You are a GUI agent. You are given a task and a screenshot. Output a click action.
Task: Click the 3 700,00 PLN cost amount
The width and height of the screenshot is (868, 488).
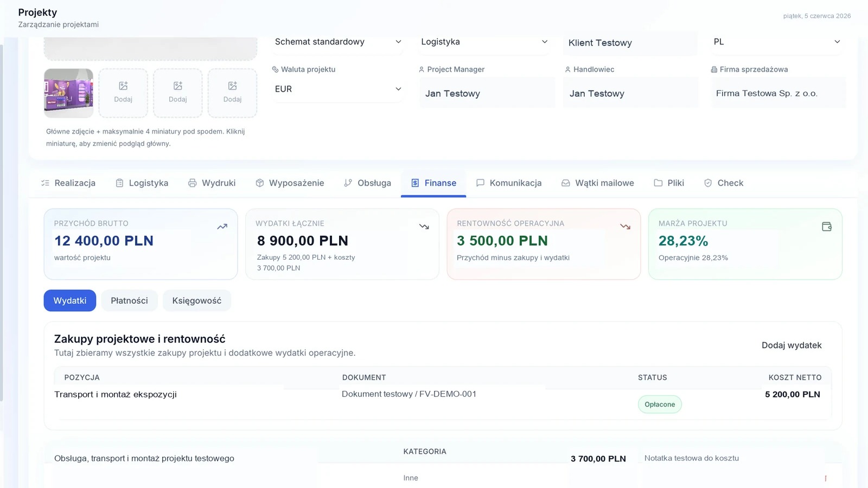[598, 459]
